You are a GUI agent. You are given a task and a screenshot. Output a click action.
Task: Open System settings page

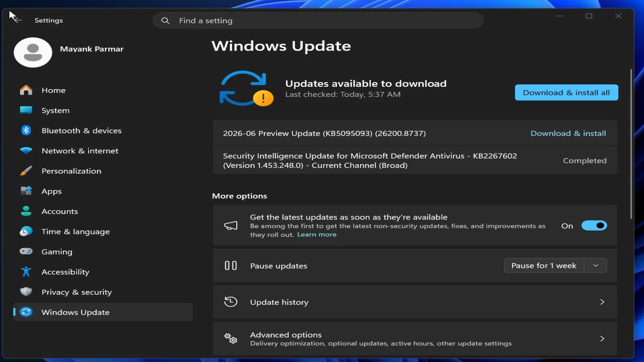[103, 110]
